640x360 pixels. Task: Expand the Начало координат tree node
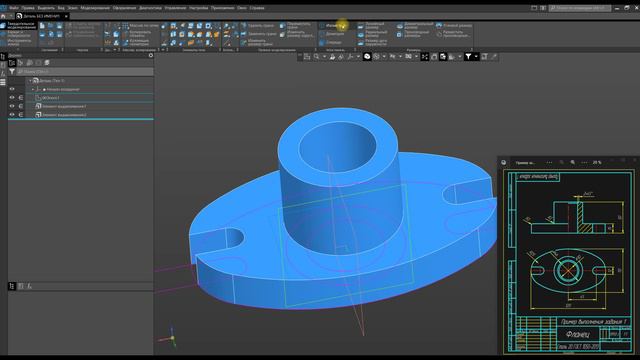pyautogui.click(x=33, y=89)
